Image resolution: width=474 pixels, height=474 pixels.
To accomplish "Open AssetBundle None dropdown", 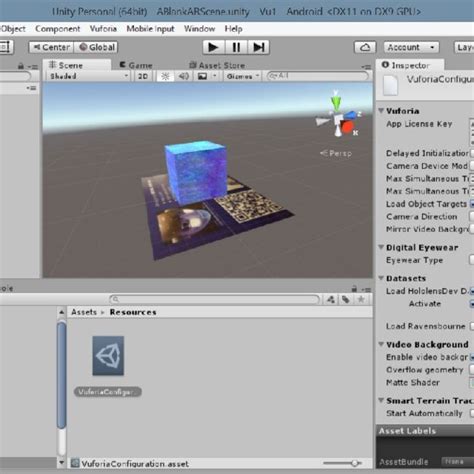I will click(458, 462).
